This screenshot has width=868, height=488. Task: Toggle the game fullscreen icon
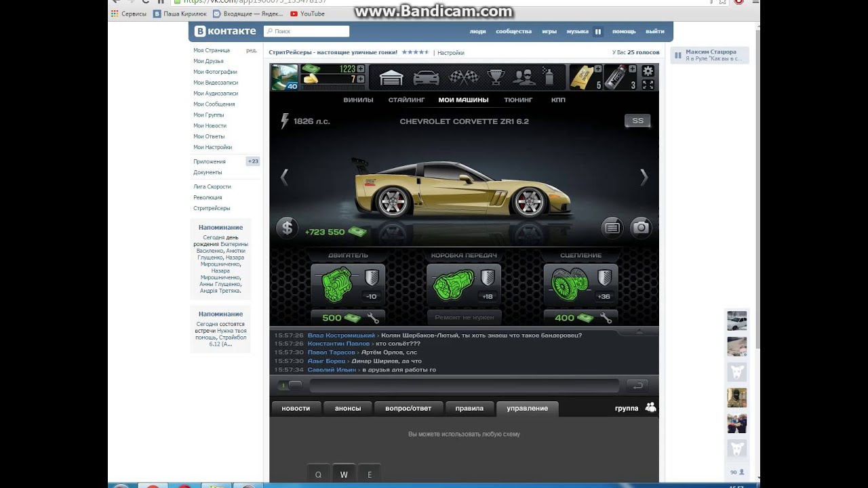648,85
